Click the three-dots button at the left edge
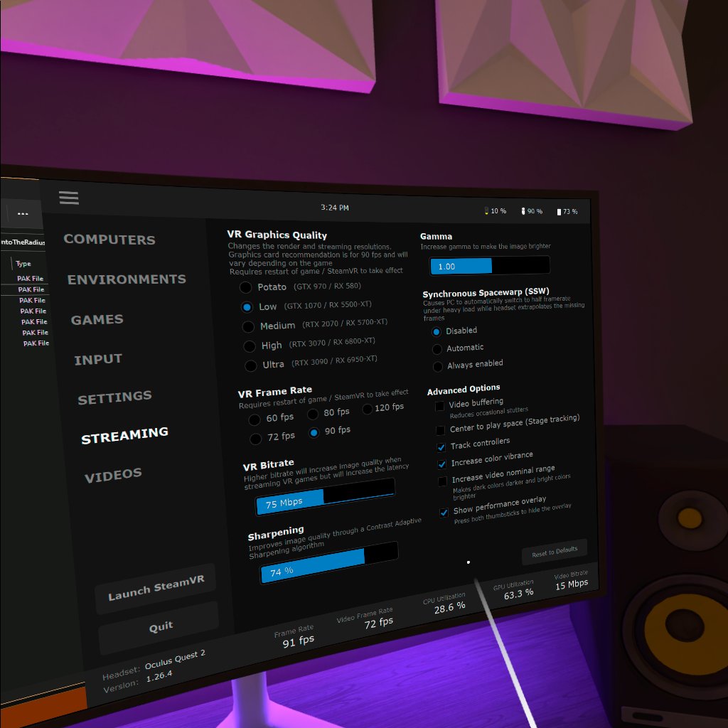Image resolution: width=728 pixels, height=728 pixels. [23, 213]
